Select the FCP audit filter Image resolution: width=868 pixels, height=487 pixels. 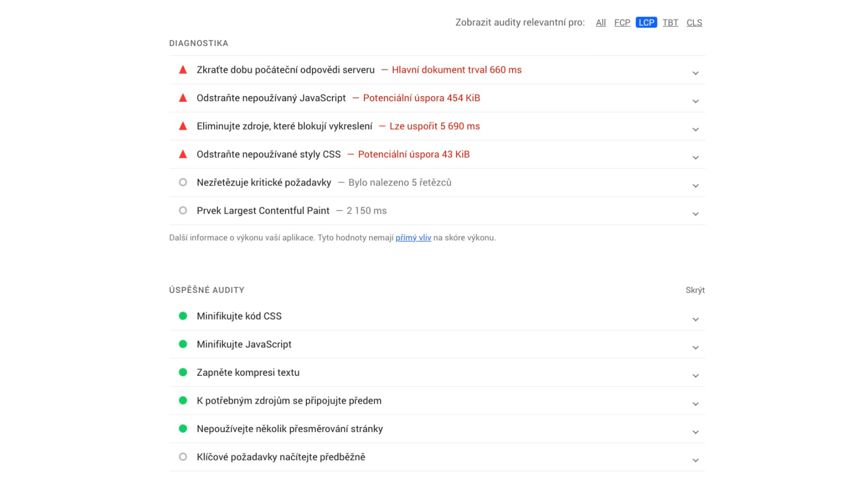pos(622,22)
